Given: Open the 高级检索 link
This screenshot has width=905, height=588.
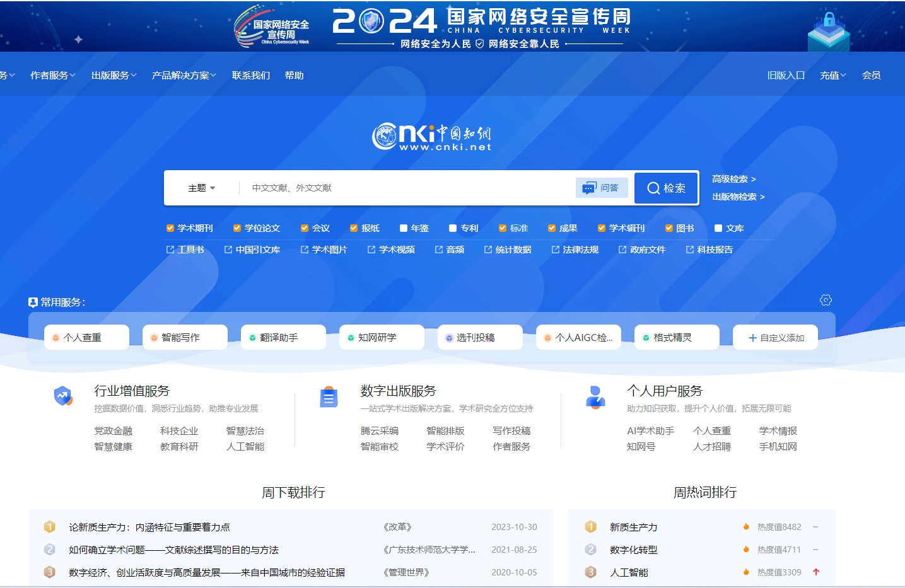Looking at the screenshot, I should coord(734,179).
